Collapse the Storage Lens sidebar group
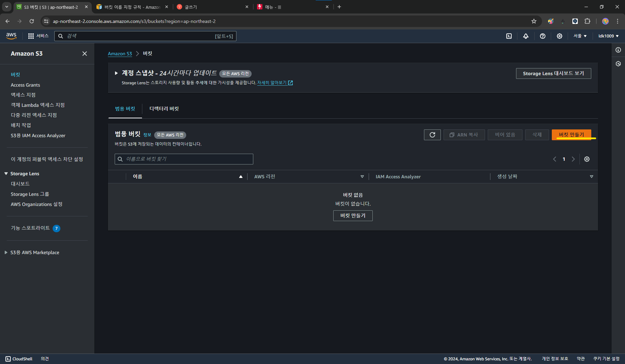Image resolution: width=625 pixels, height=364 pixels. tap(6, 174)
